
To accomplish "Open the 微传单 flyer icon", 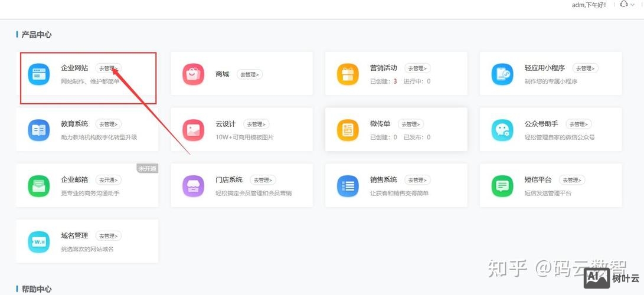I will click(348, 130).
